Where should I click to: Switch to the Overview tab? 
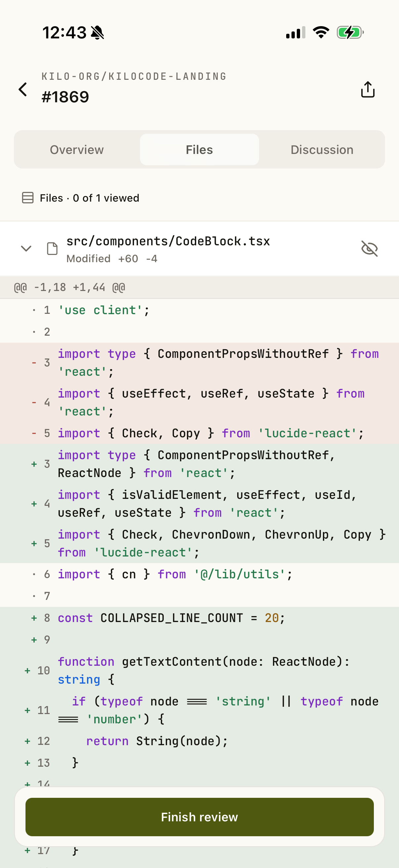pos(77,150)
